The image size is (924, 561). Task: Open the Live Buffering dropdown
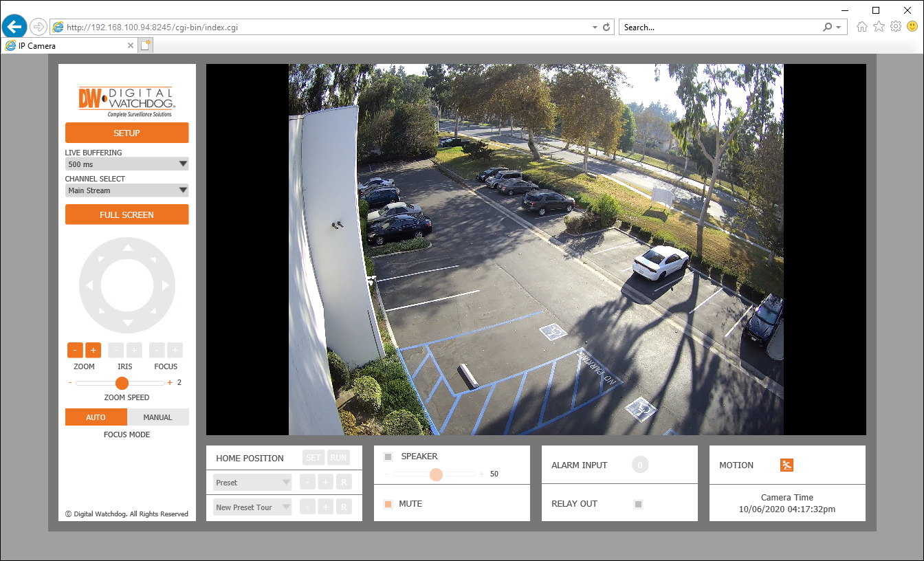click(x=126, y=164)
